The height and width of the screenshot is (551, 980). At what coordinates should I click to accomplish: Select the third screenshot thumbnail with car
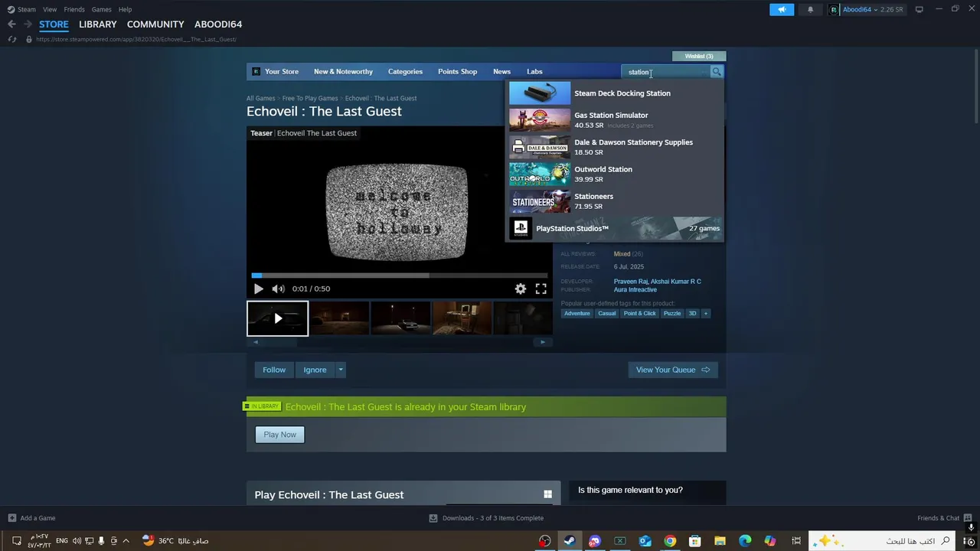click(x=400, y=318)
